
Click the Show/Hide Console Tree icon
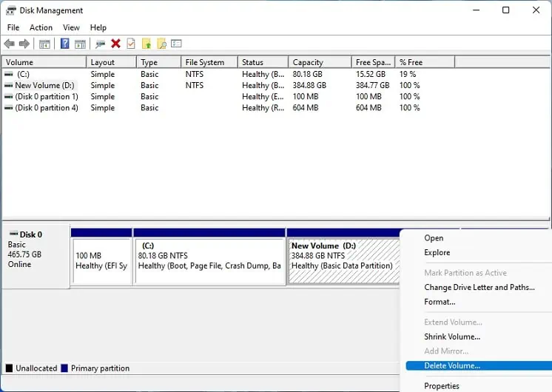click(x=44, y=44)
